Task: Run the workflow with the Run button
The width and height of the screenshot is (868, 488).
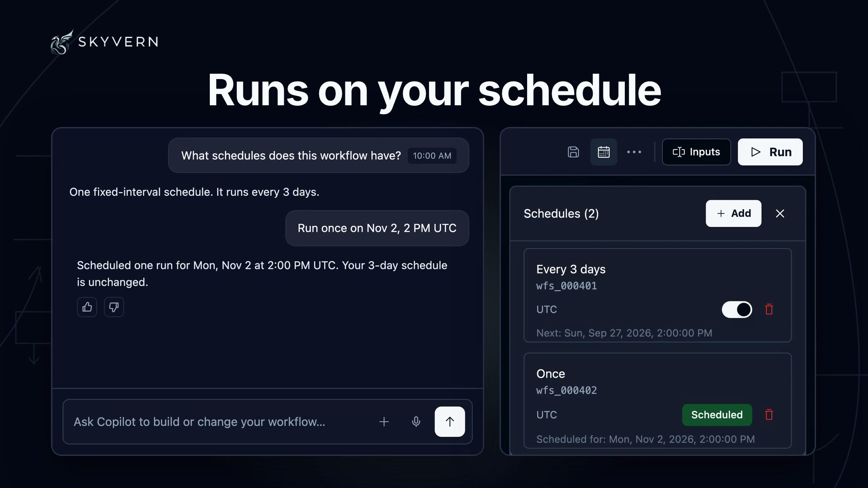Action: pos(770,152)
